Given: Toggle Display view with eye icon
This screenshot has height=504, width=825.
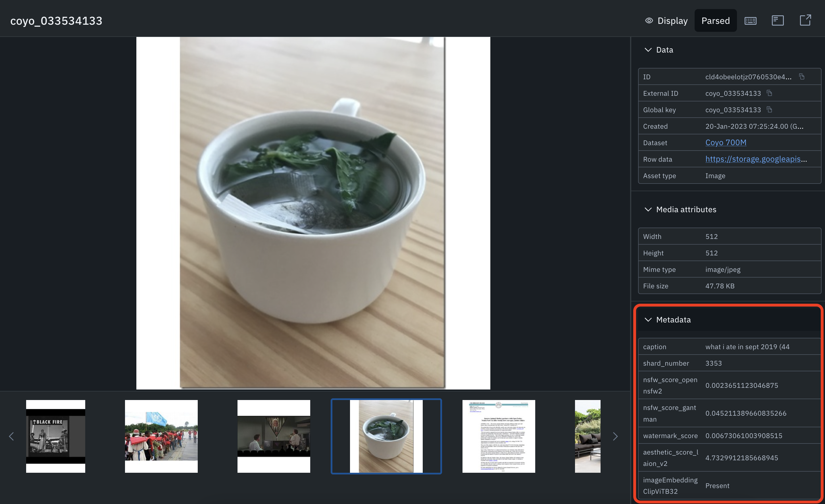Looking at the screenshot, I should coord(666,21).
